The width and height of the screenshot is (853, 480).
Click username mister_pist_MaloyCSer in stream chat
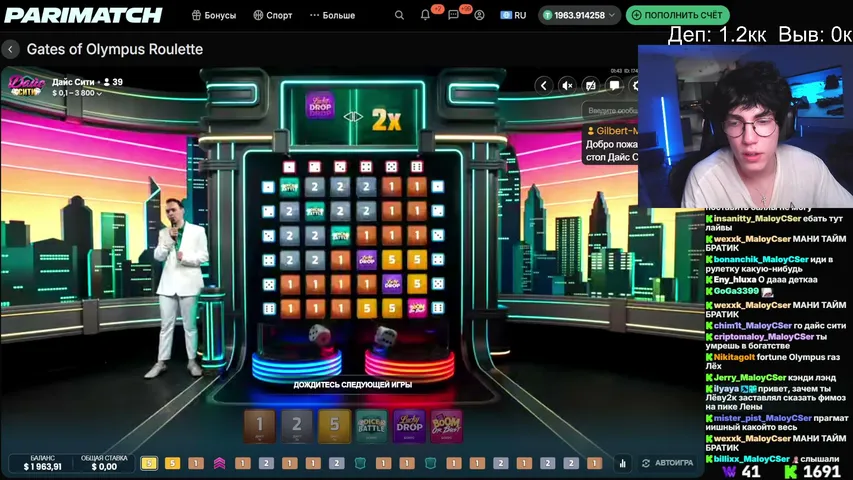click(x=763, y=418)
